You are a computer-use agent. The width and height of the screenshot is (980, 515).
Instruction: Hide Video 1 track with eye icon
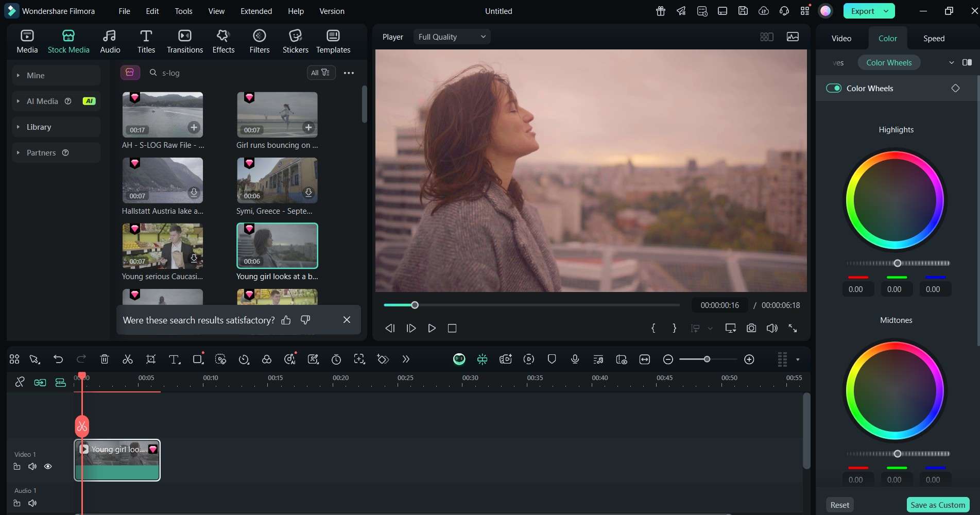point(48,466)
